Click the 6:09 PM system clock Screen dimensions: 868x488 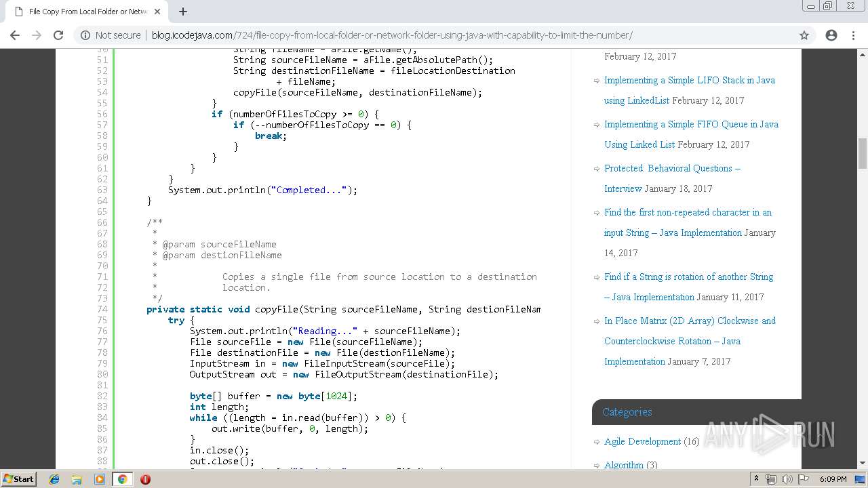833,479
